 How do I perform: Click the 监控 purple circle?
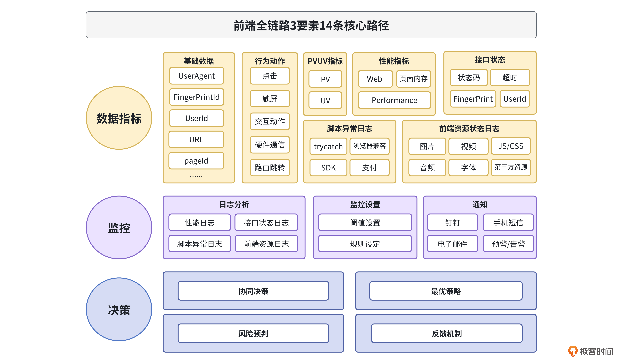coord(119,227)
